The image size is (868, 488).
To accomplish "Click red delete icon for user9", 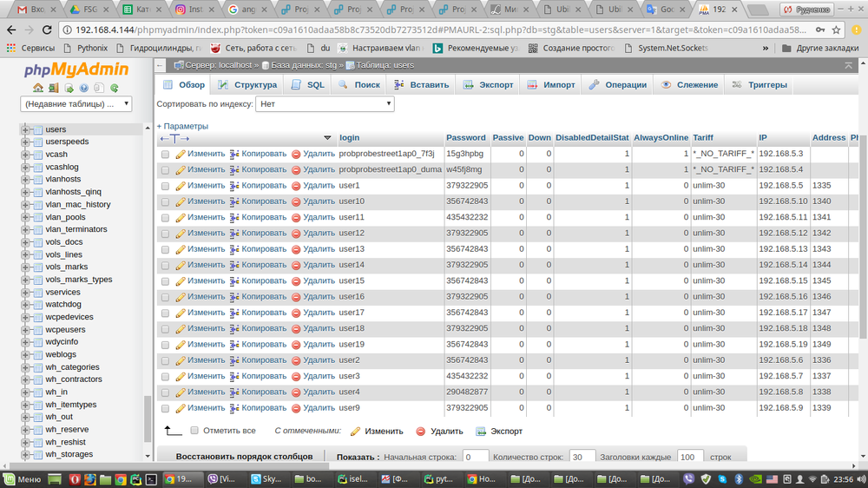I will (296, 408).
